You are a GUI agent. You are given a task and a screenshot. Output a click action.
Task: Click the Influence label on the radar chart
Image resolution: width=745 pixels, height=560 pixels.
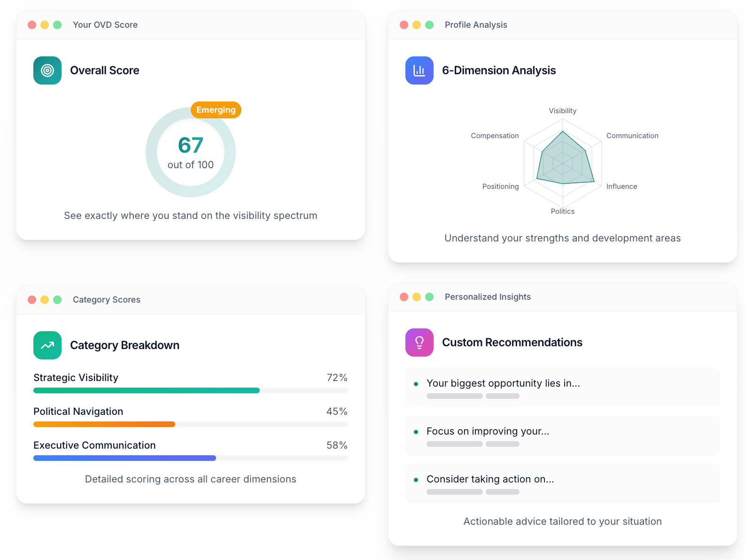pos(621,187)
